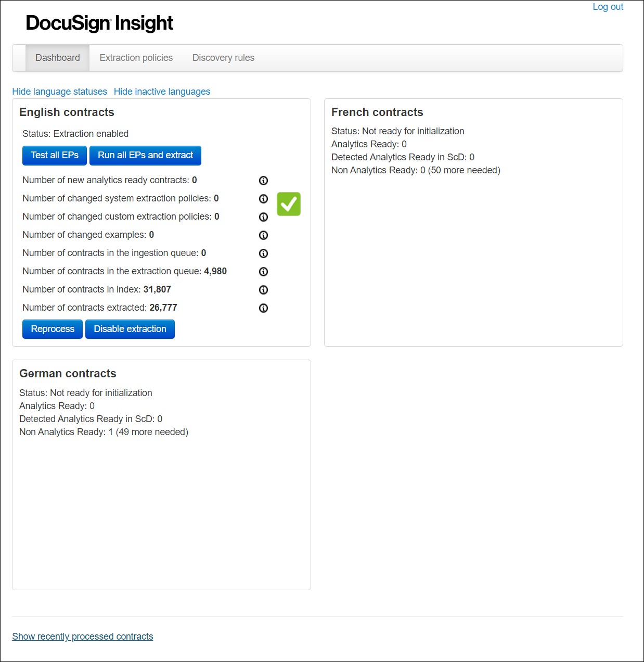Log out of DocuSign Insight

608,7
